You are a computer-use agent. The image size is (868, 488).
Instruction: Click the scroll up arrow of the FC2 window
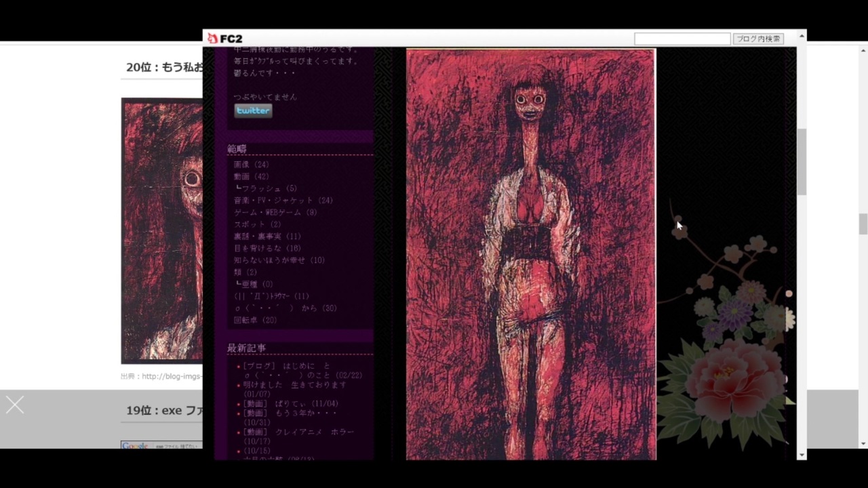coord(802,35)
